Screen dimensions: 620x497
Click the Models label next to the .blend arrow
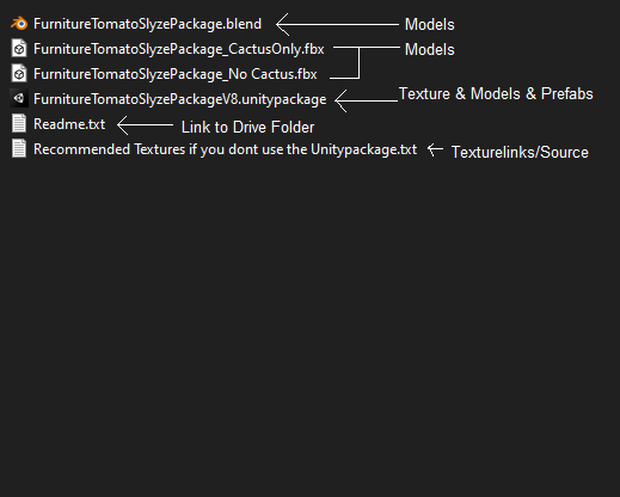pyautogui.click(x=429, y=25)
